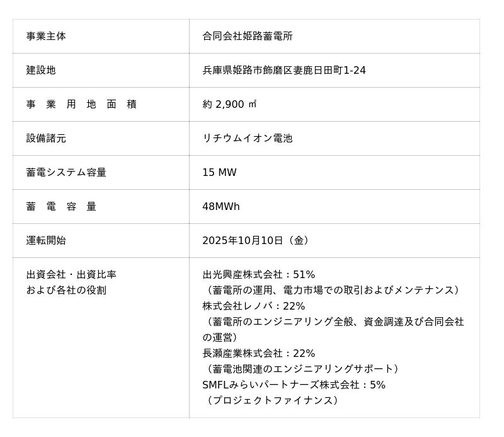Viewport: 504px width, 437px height.
Task: Click the 48MWh value
Action: coord(220,207)
